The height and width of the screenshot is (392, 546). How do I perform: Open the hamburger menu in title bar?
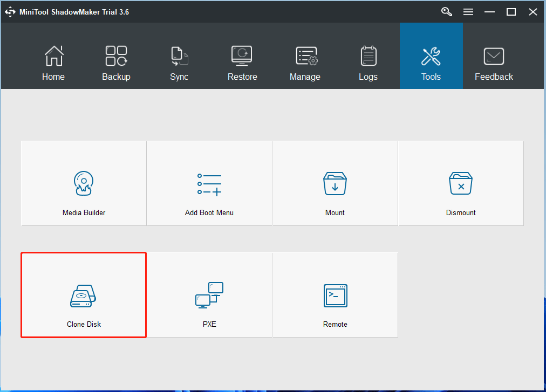[x=468, y=12]
